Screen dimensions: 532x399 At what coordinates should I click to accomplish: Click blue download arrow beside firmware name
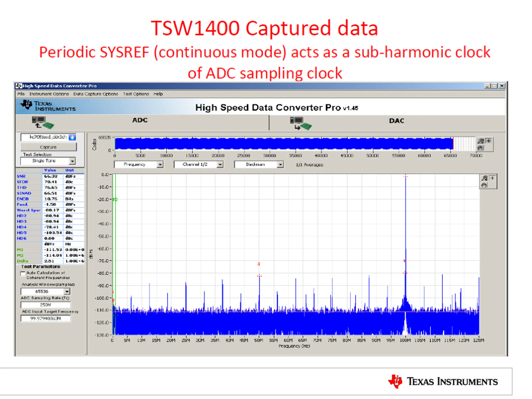coord(72,137)
